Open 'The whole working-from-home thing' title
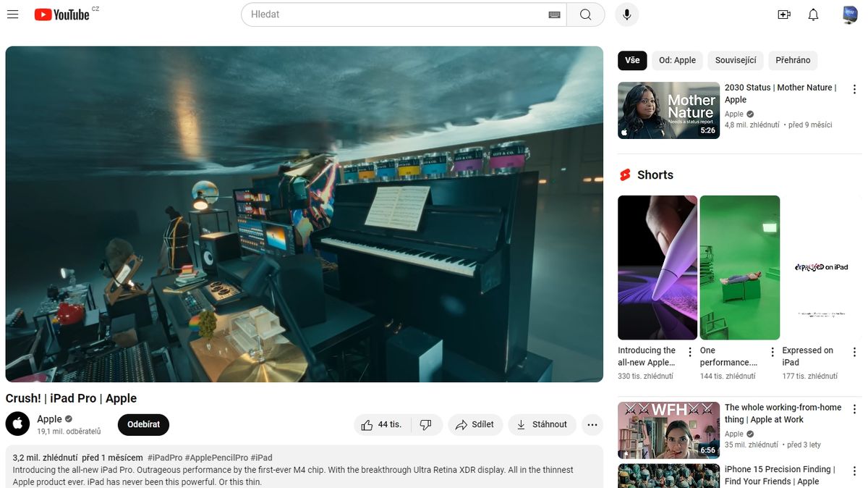The height and width of the screenshot is (488, 868). pos(783,413)
